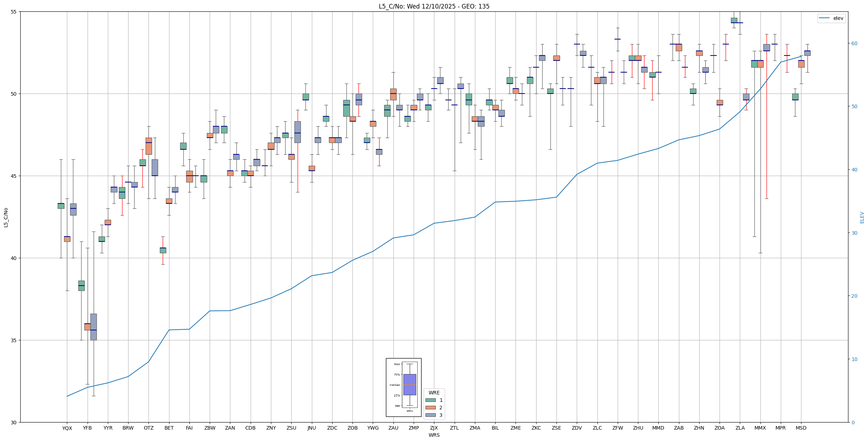Click the ZDV station tick label
The height and width of the screenshot is (441, 868).
pyautogui.click(x=577, y=428)
